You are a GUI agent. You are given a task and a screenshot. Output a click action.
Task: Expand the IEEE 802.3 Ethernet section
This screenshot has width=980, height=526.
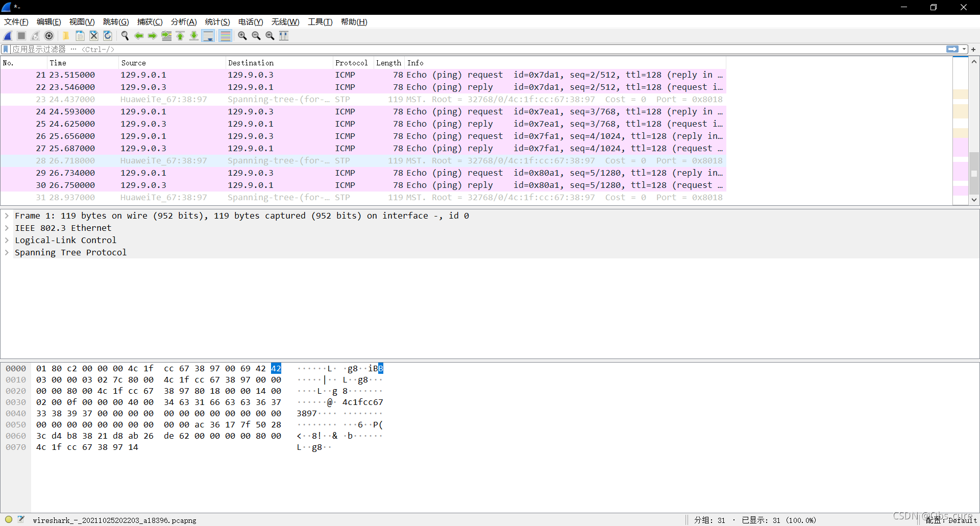(x=7, y=228)
